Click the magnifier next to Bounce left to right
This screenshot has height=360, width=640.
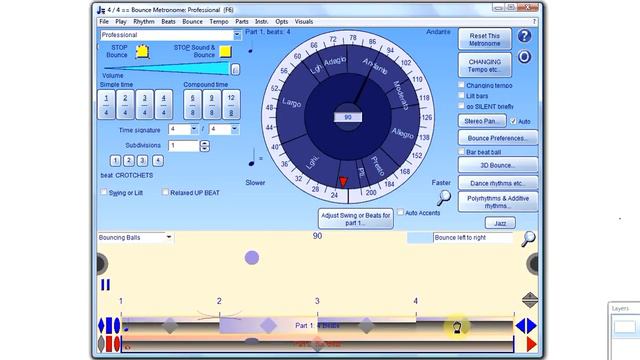tap(528, 238)
